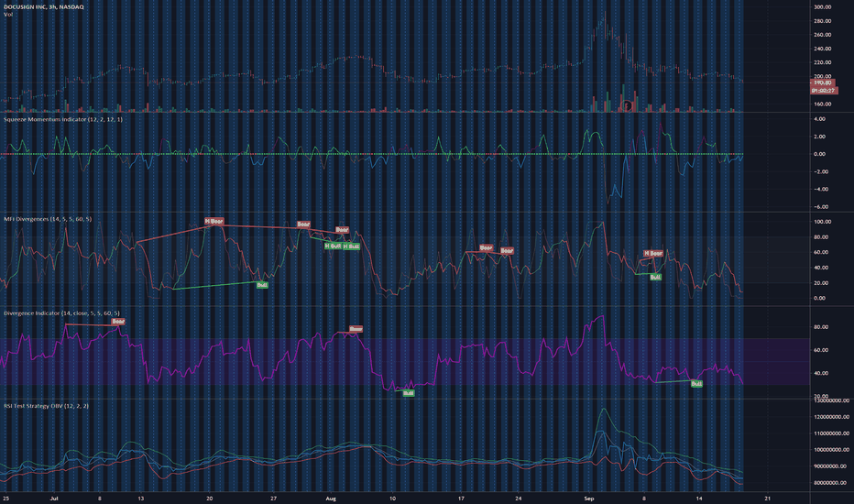Click the Sep label on the time axis
Screen dimensions: 854x504
588,498
